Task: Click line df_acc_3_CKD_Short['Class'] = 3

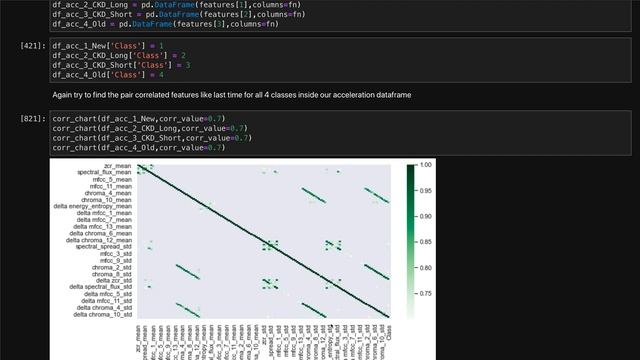Action: point(121,65)
